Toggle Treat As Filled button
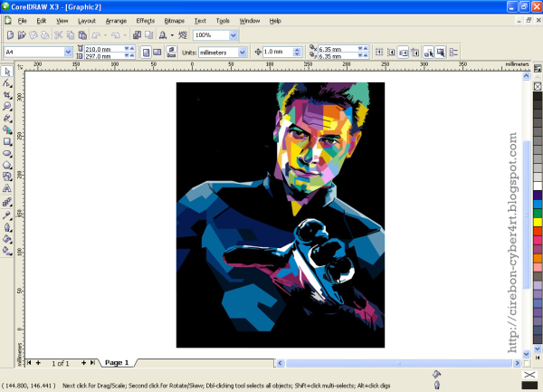The width and height of the screenshot is (543, 392). coord(440,53)
